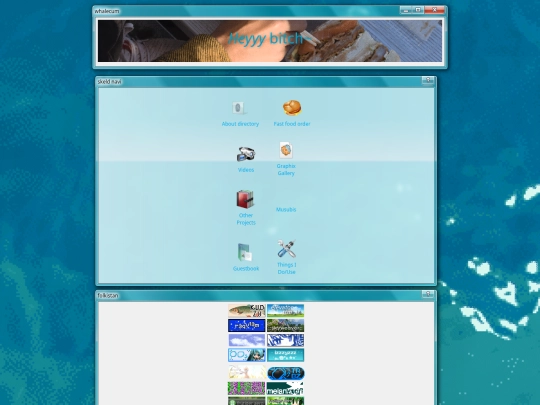Click the folkistan window corner button
Image resolution: width=540 pixels, height=405 pixels.
[428, 294]
